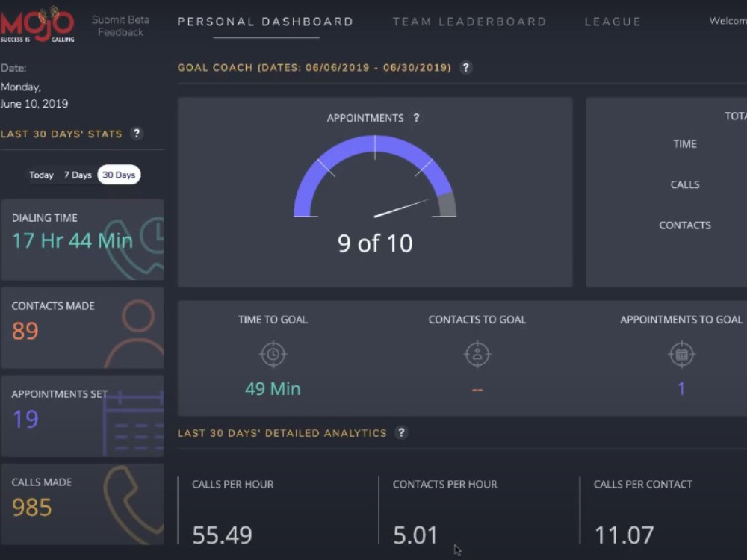This screenshot has height=560, width=747.
Task: Open the League tab
Action: (x=613, y=22)
